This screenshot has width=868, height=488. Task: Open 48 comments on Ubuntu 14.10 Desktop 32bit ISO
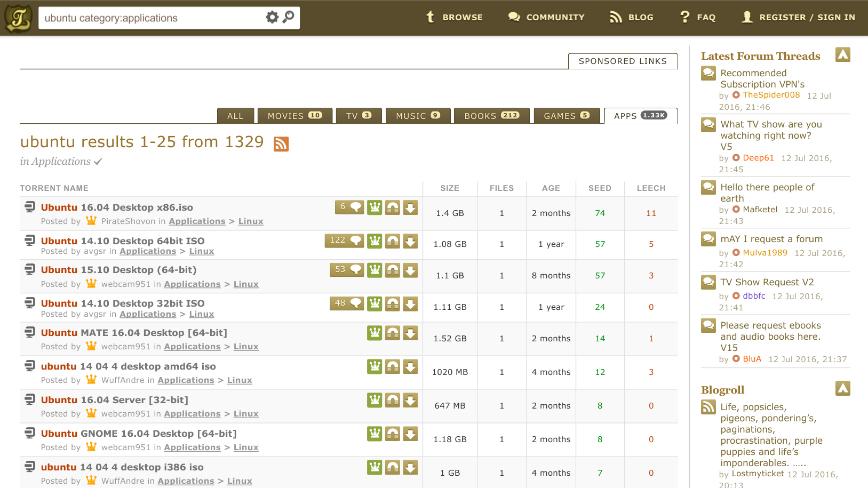(347, 303)
